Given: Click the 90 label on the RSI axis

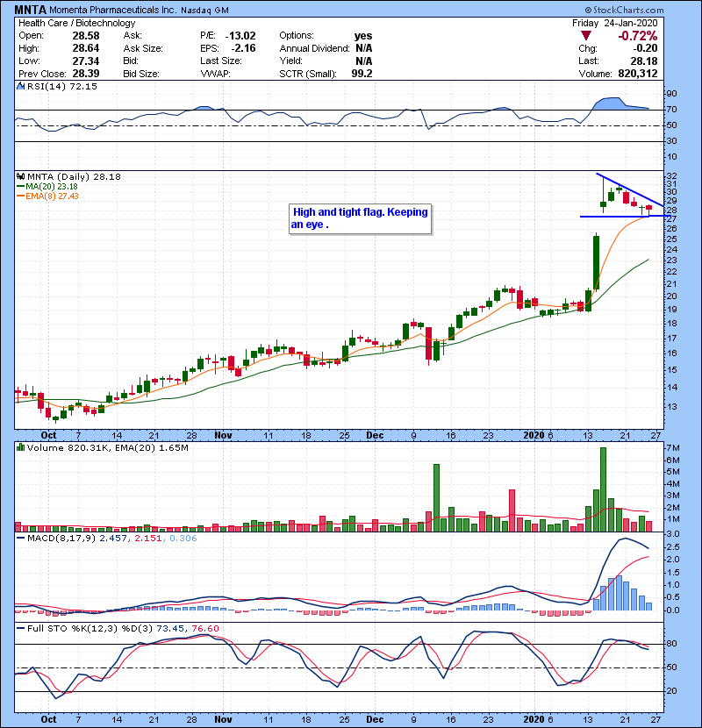Looking at the screenshot, I should [x=671, y=94].
